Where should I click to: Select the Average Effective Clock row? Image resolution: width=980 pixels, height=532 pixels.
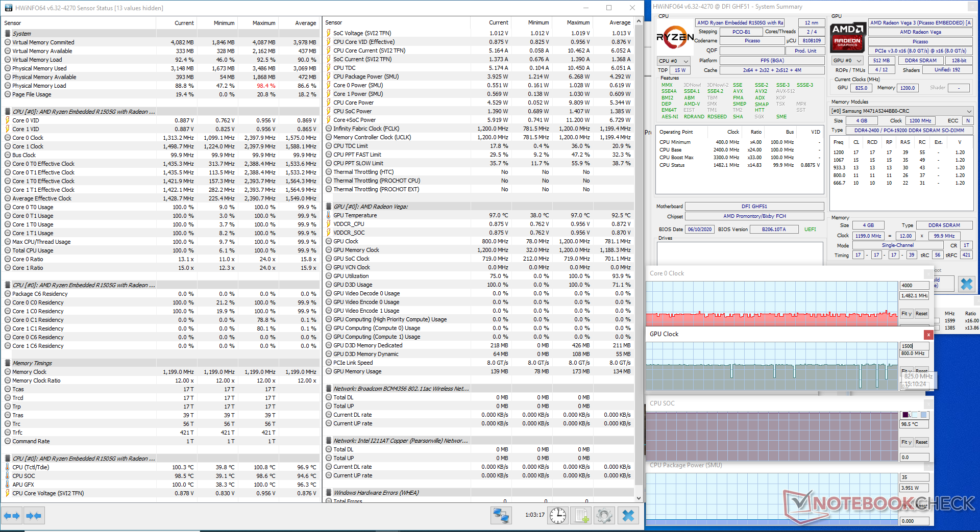tap(160, 198)
